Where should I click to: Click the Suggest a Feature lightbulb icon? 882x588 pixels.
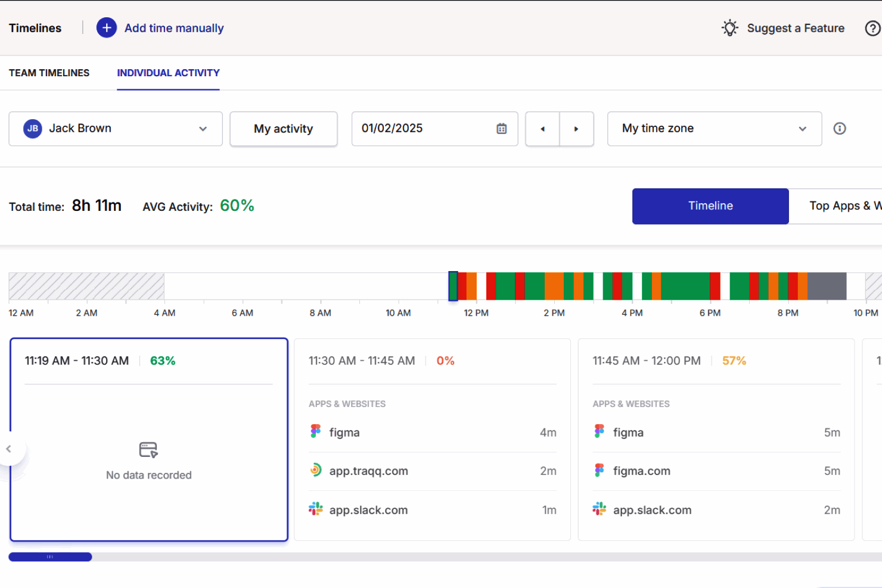pos(729,28)
